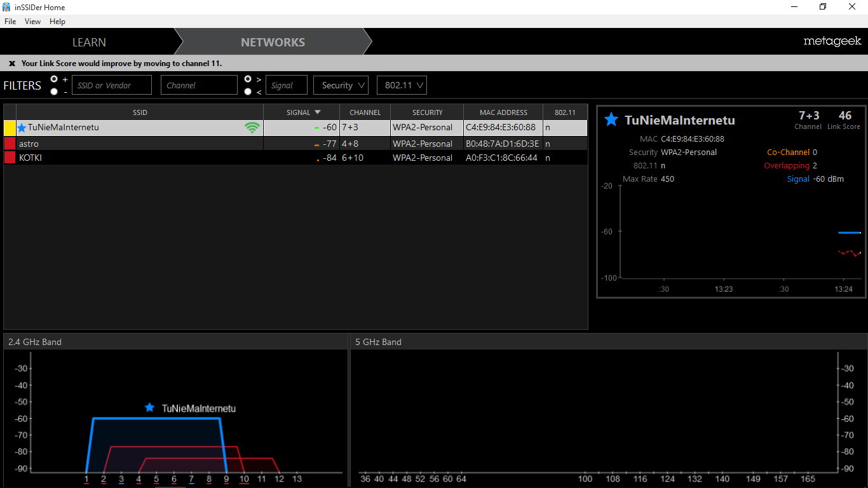Viewport: 868px width, 488px height.
Task: Switch to the LEARN tab
Action: [x=89, y=43]
